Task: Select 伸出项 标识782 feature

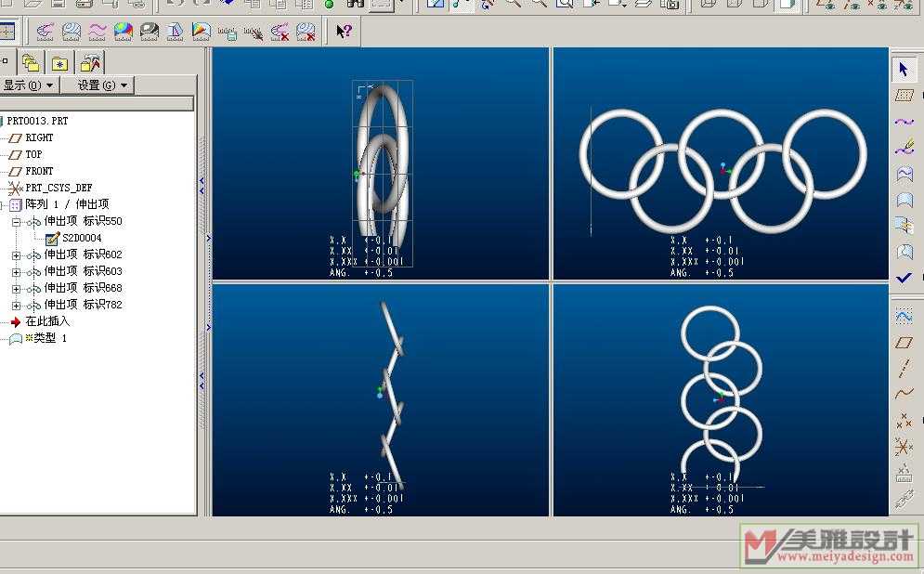Action: 83,305
